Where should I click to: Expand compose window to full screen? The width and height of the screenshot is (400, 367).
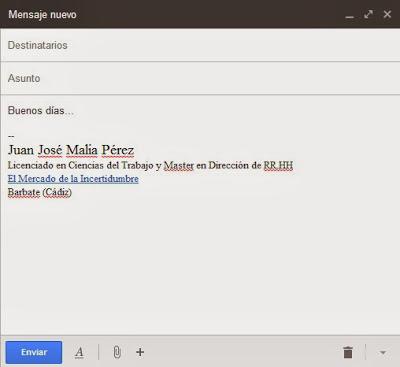point(368,14)
